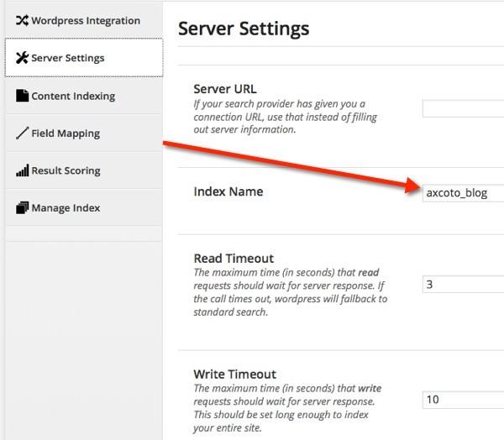Click the Write Timeout label
The image size is (504, 440).
tap(234, 375)
